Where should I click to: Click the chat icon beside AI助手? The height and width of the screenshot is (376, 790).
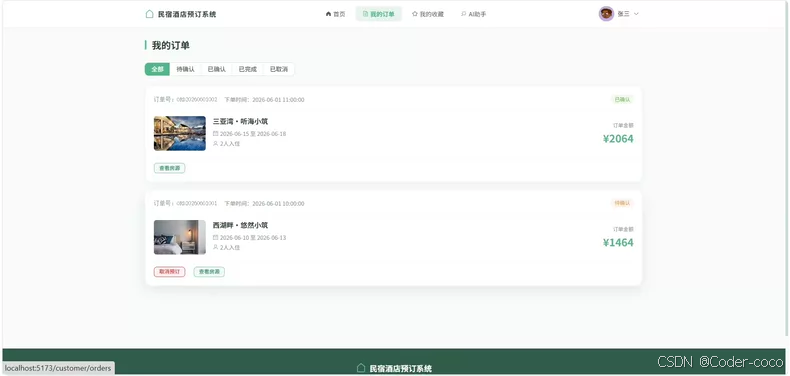(464, 14)
